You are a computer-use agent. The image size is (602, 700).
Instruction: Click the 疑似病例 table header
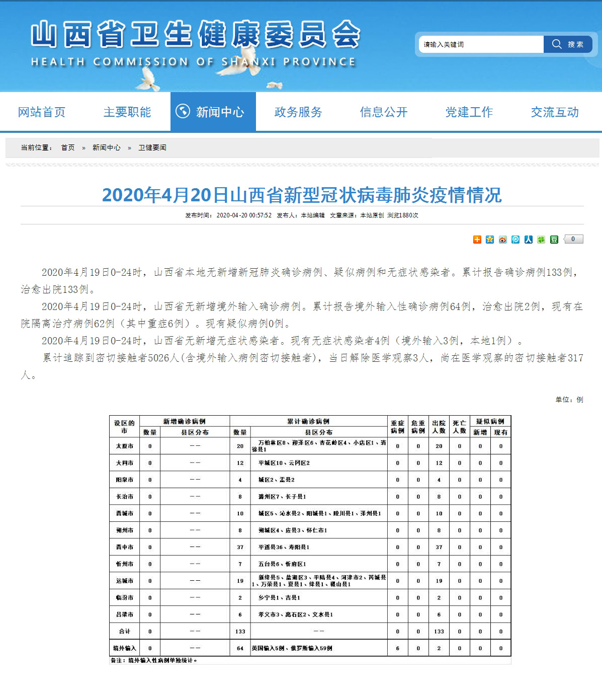pyautogui.click(x=490, y=422)
